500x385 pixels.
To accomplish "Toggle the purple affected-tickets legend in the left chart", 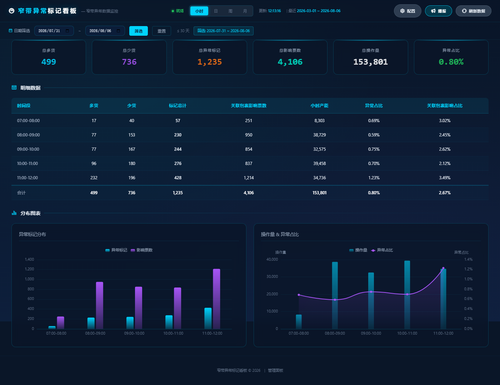I will coord(142,250).
